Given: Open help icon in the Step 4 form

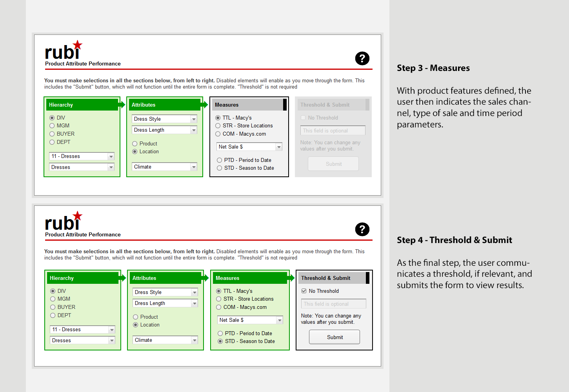Looking at the screenshot, I should pyautogui.click(x=362, y=229).
